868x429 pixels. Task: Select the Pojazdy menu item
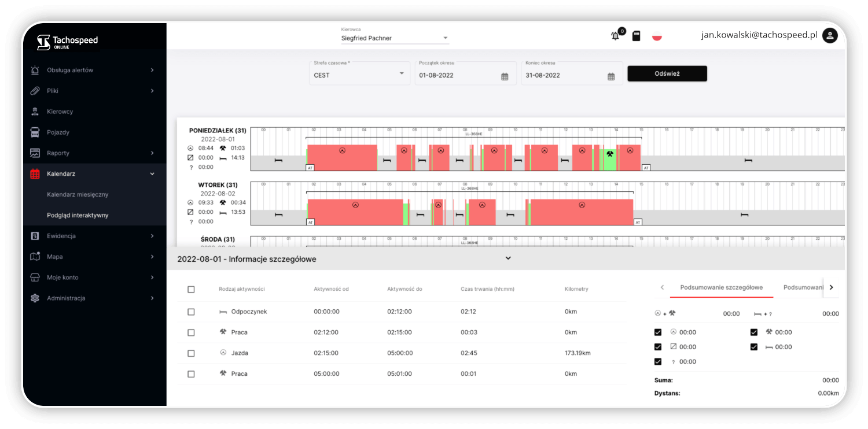click(x=58, y=132)
